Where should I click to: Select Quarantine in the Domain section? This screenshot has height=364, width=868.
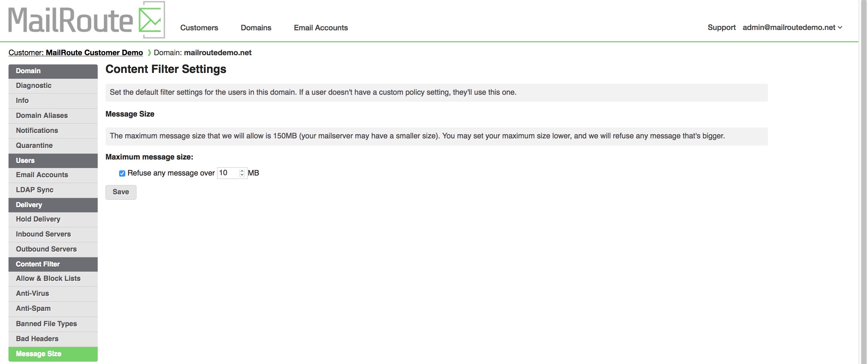tap(53, 146)
